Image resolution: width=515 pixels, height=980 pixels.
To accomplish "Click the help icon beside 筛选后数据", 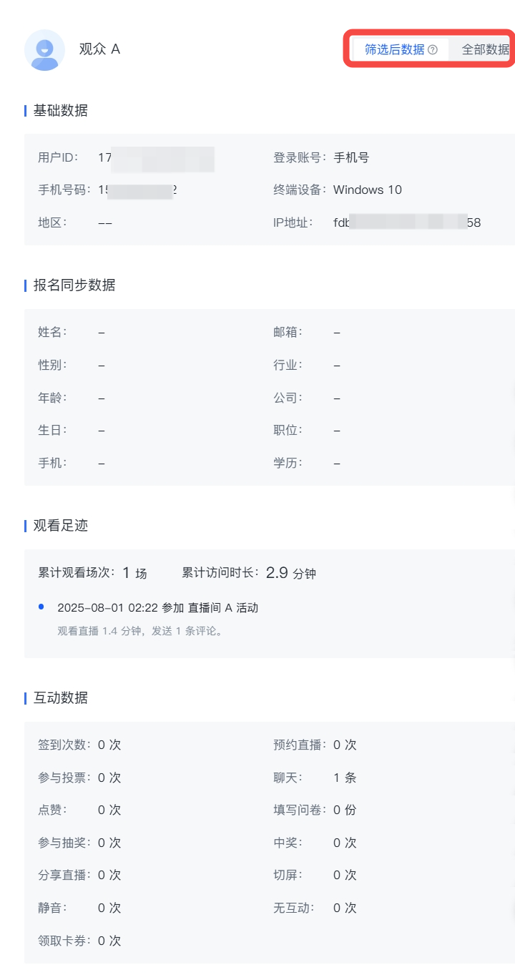I will point(432,50).
